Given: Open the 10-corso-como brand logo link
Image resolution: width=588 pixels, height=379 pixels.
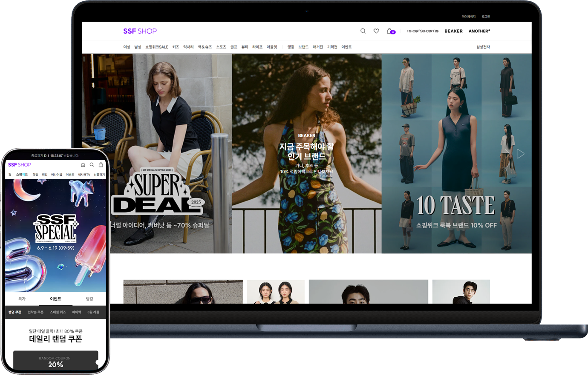Looking at the screenshot, I should (423, 31).
